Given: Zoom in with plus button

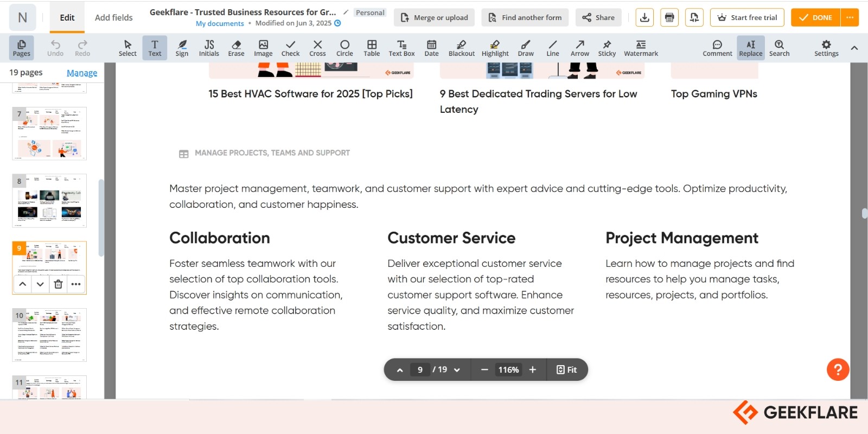Looking at the screenshot, I should pyautogui.click(x=533, y=369).
